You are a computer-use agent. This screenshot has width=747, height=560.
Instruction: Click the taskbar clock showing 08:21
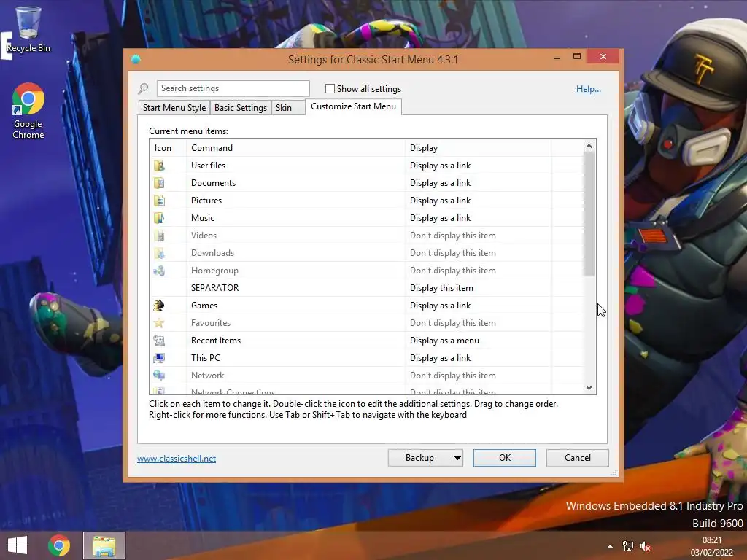coord(712,540)
